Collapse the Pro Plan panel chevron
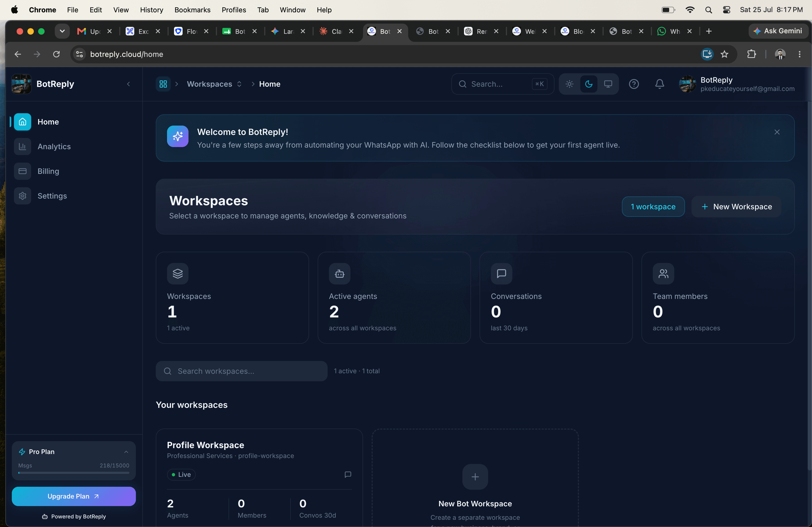Image resolution: width=812 pixels, height=527 pixels. 126,452
